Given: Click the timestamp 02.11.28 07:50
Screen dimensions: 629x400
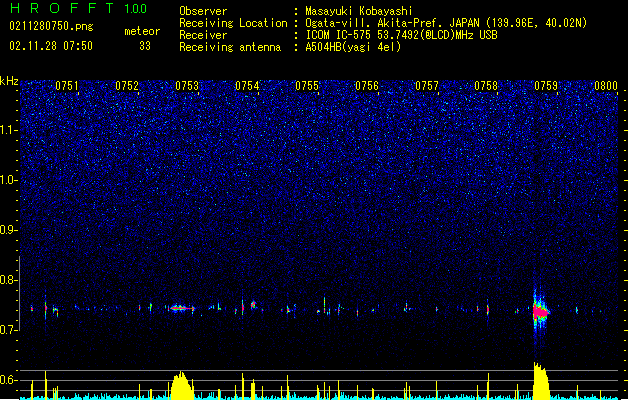Looking at the screenshot, I should 51,46.
